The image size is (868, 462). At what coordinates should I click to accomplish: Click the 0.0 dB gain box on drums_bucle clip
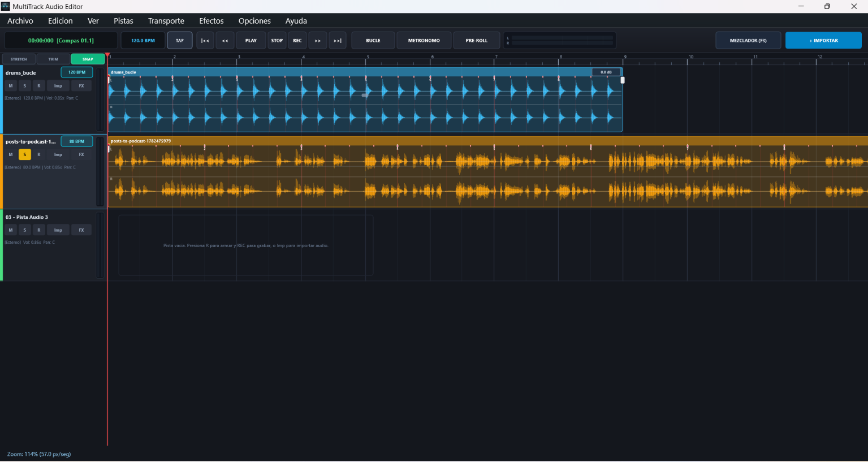tap(606, 72)
